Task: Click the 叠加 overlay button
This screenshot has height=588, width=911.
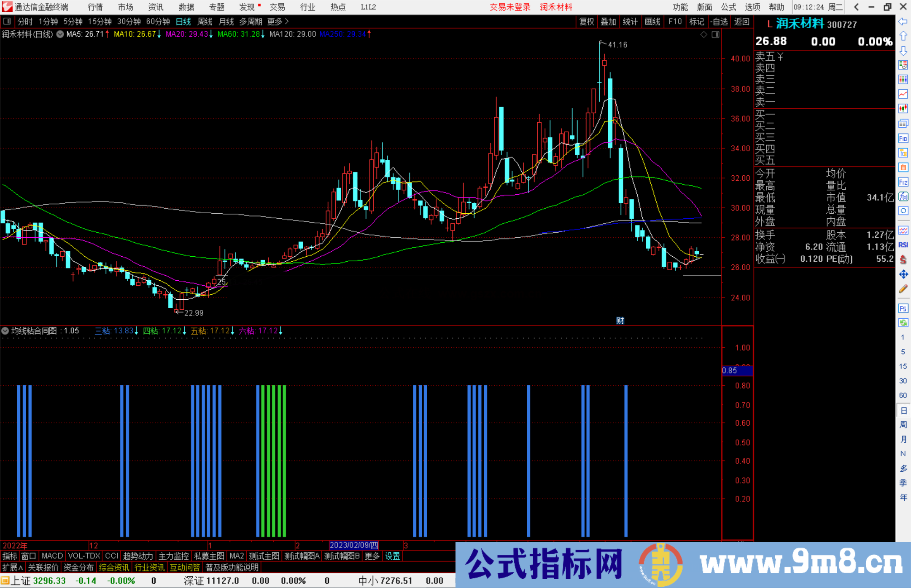Action: (609, 21)
